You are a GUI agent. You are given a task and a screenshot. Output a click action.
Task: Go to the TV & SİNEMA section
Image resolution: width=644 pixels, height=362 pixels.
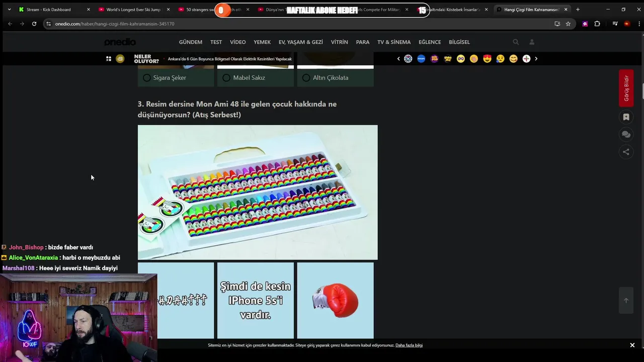[394, 42]
